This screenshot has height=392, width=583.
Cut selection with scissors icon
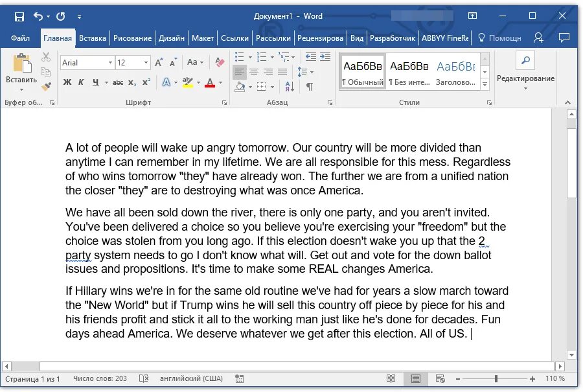[46, 57]
